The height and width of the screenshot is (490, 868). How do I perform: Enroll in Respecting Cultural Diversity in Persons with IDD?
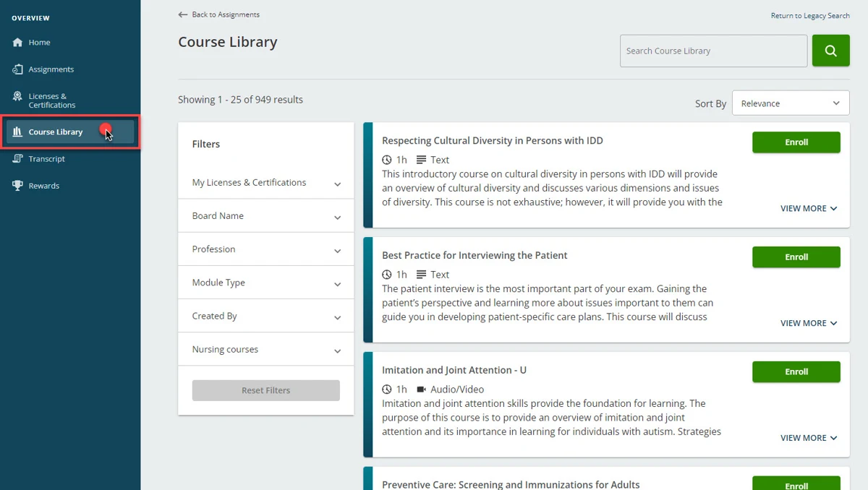pos(796,142)
